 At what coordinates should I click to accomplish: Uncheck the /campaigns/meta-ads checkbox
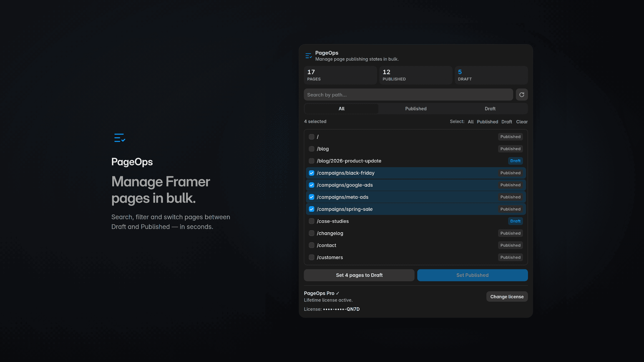[x=312, y=197]
